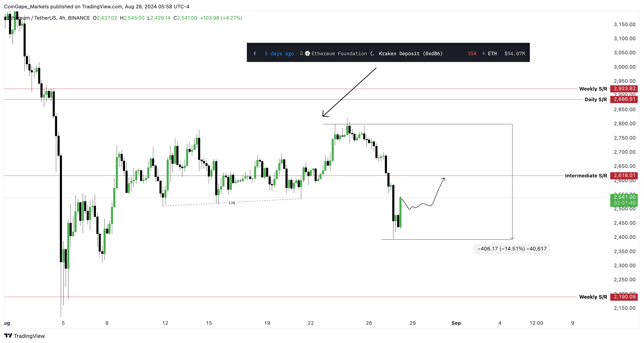The image size is (644, 343).
Task: Click the upper Weekly S/R 2,923.82 price tag
Action: pos(624,88)
